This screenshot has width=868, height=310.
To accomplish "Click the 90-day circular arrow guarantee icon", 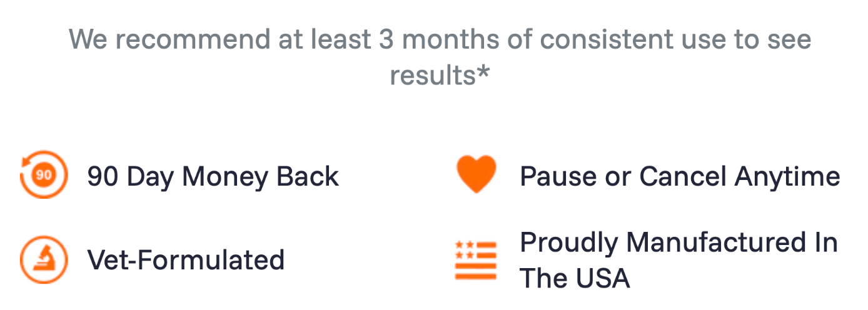I will (43, 174).
